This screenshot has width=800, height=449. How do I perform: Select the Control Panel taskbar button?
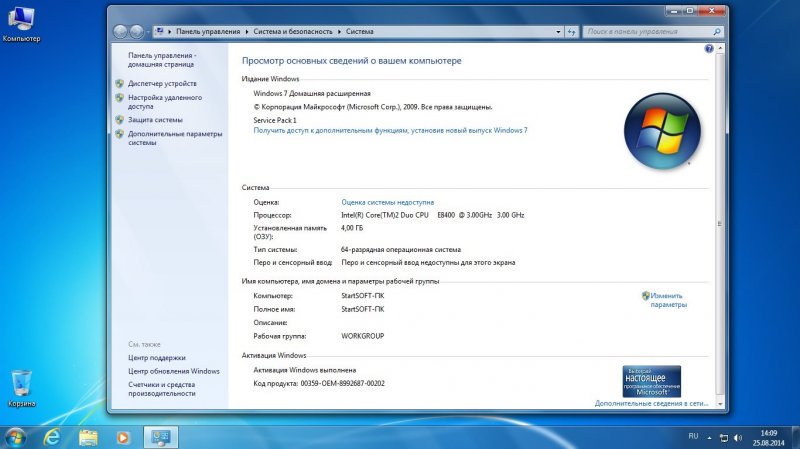[161, 437]
